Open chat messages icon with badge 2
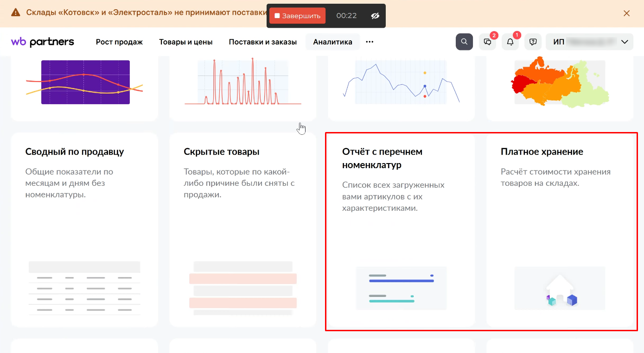 [x=488, y=42]
